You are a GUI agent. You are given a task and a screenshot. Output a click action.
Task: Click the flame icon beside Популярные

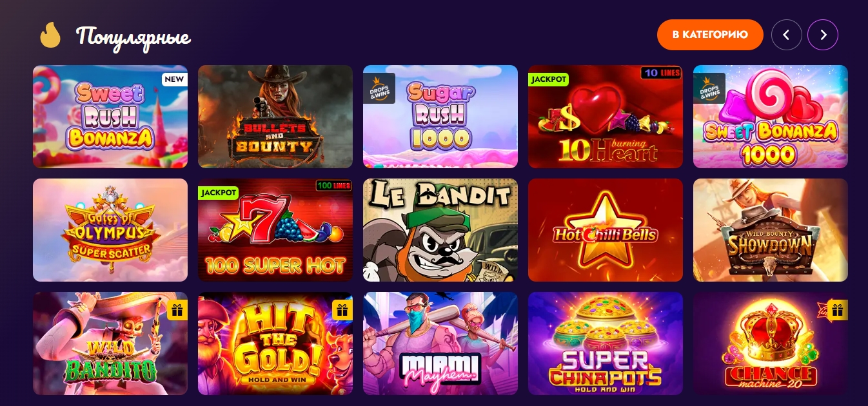50,35
